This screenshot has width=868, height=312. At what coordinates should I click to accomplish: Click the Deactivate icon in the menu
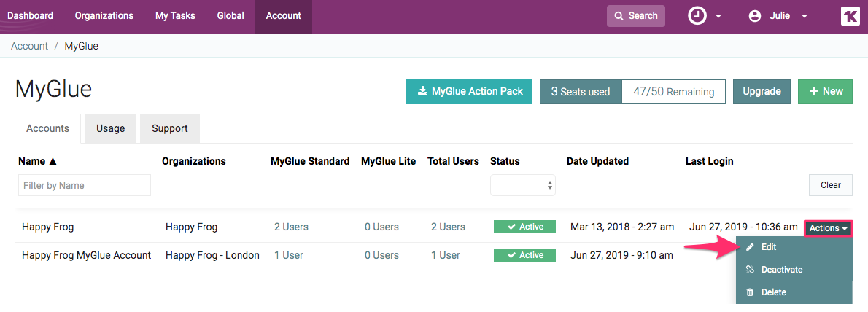point(750,270)
